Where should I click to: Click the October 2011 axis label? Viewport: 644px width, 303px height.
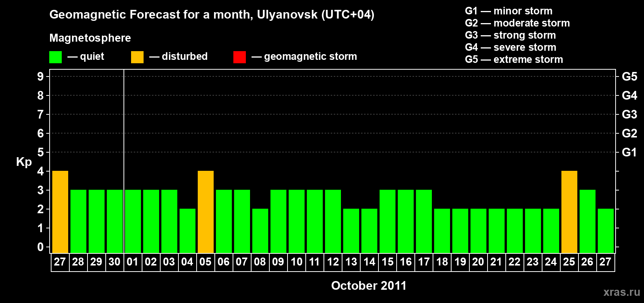tap(369, 286)
